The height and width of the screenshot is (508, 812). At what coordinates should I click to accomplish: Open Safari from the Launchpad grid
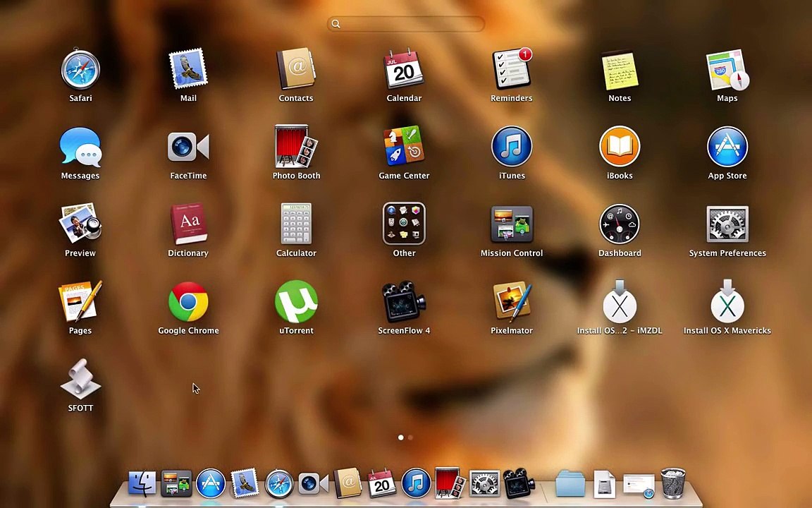[80, 69]
